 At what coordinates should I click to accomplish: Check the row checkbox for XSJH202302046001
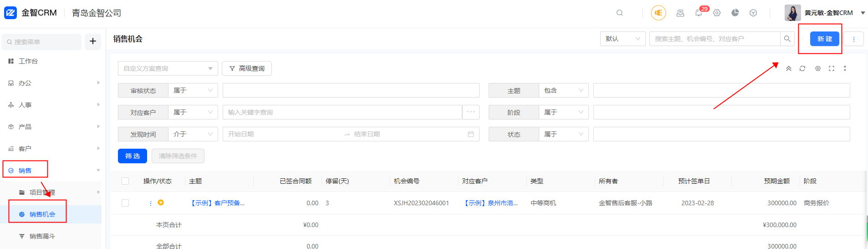(x=125, y=203)
